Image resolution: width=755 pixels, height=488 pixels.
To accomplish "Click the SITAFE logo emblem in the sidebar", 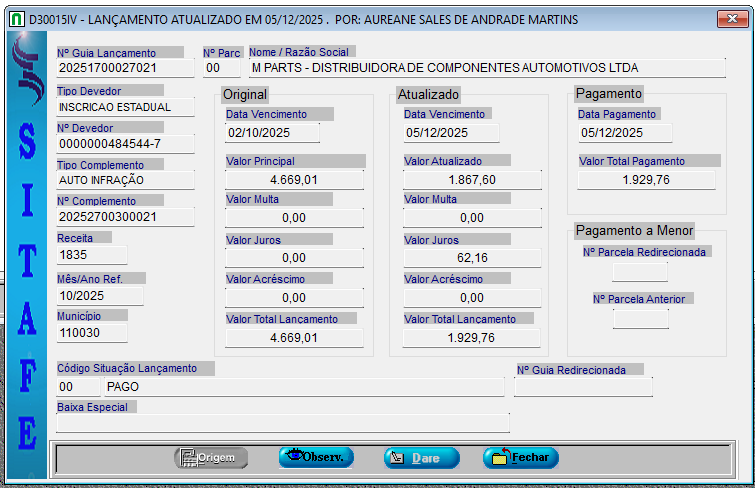I will pos(26,85).
